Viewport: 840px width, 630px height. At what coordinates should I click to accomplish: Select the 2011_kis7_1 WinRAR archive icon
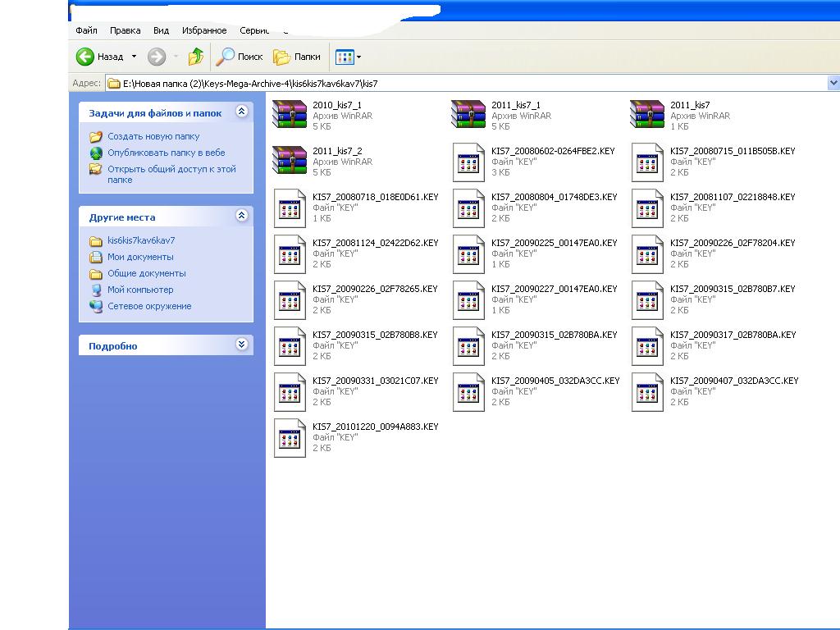(x=468, y=115)
